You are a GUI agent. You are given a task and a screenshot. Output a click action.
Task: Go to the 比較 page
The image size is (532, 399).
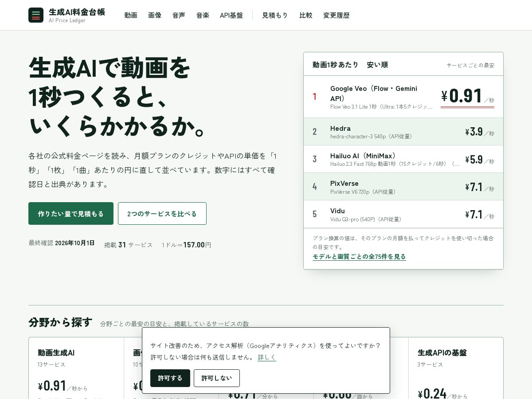point(306,15)
